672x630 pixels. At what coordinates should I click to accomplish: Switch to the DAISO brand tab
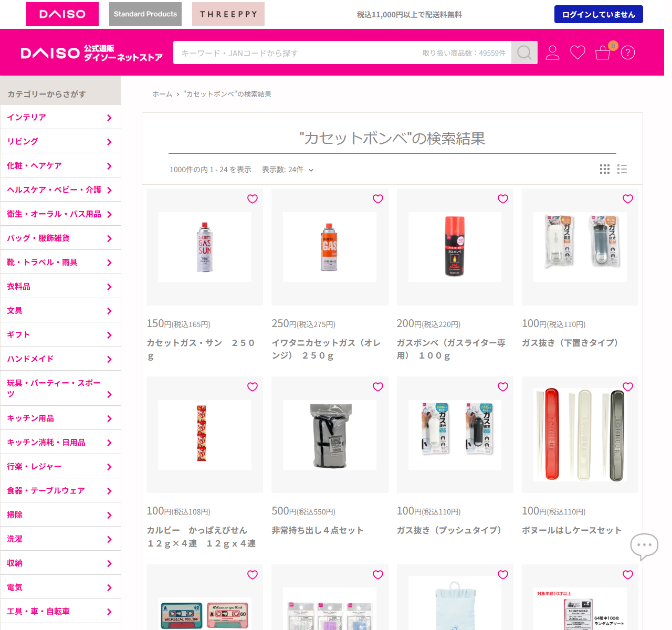click(62, 14)
